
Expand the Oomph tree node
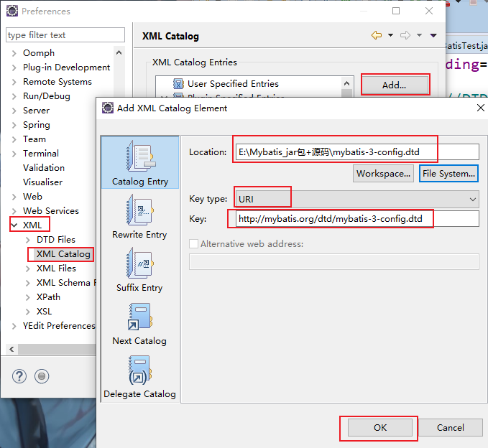[14, 53]
